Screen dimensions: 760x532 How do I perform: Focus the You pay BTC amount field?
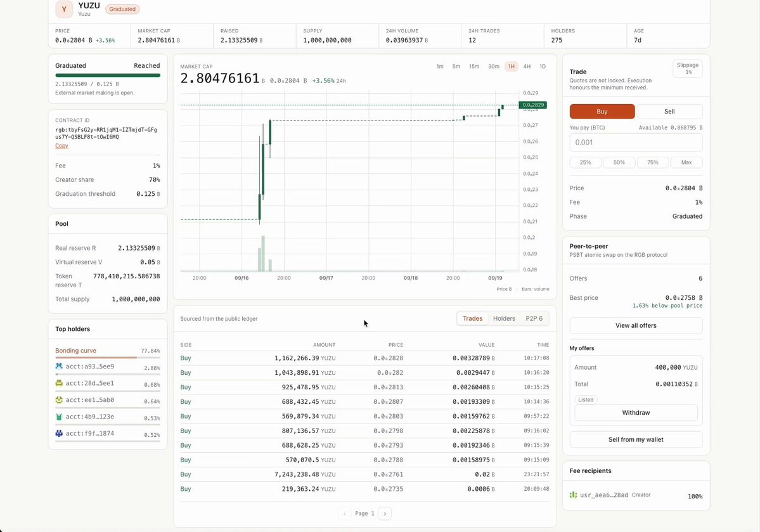(x=636, y=142)
